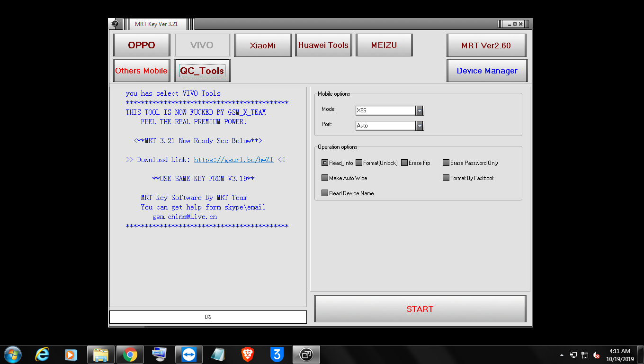This screenshot has width=644, height=364.
Task: Open the QC_Tools tab
Action: (x=202, y=71)
